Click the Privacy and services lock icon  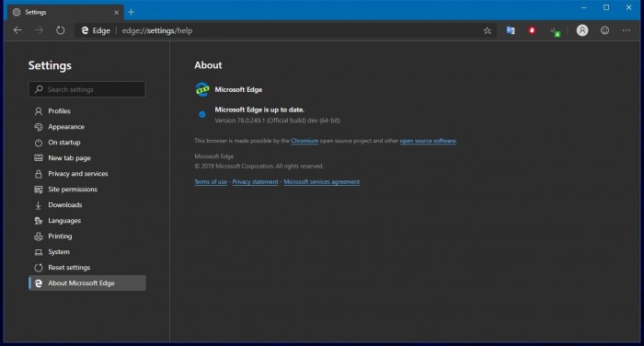pos(39,174)
